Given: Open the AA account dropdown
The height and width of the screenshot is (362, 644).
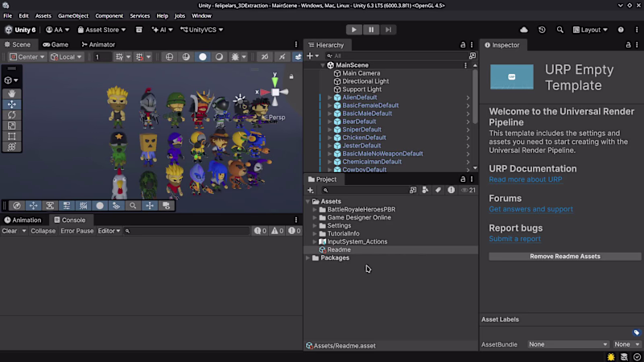Looking at the screenshot, I should point(57,30).
